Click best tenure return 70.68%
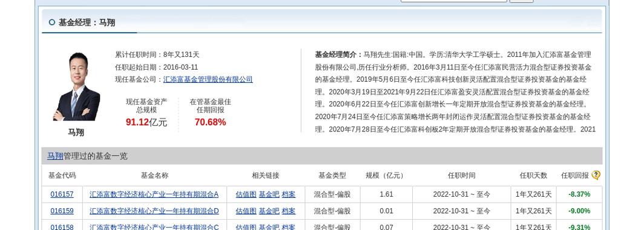Viewport: 644px width, 230px height. click(x=210, y=122)
